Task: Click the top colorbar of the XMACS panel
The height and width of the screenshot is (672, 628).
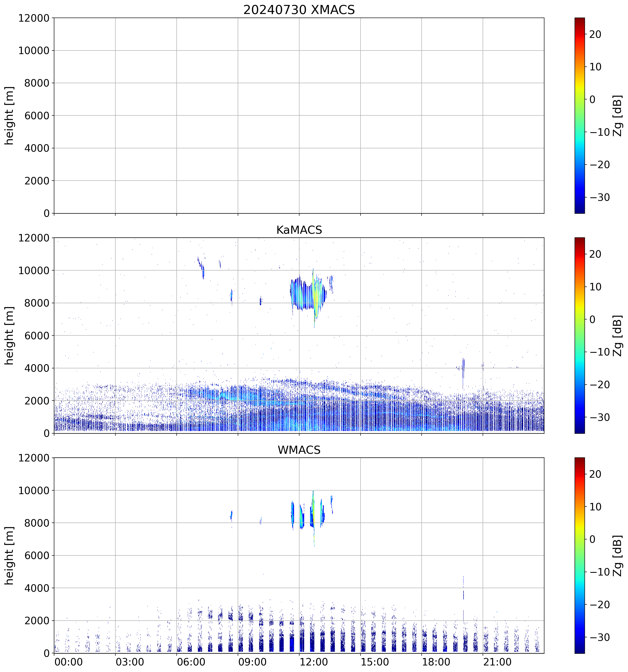Action: click(x=579, y=115)
